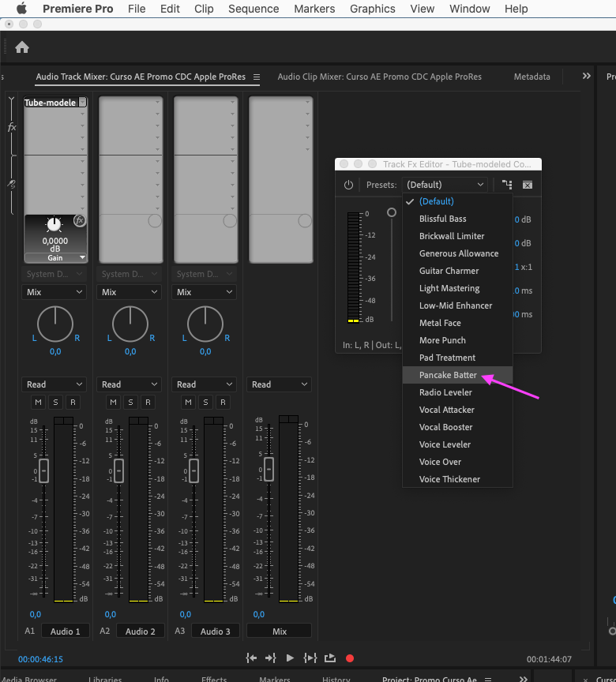Toggle the Track Fx Editor power button
Image resolution: width=616 pixels, height=682 pixels.
coord(348,185)
